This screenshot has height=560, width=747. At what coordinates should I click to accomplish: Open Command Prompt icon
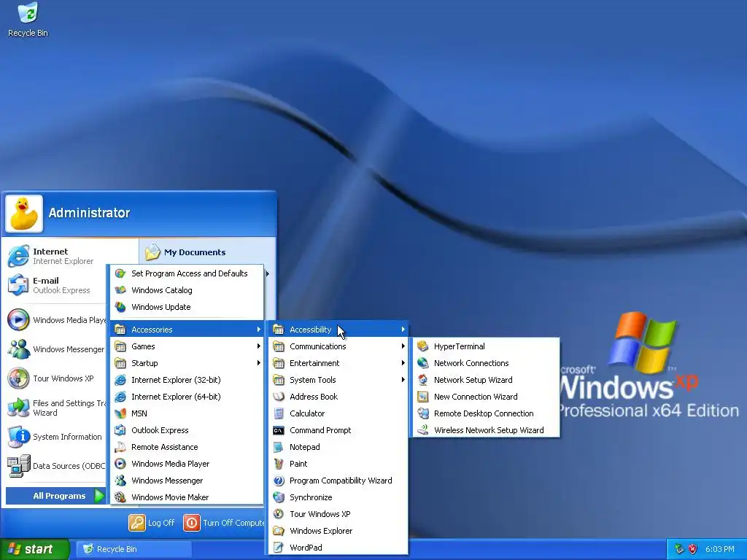(279, 430)
